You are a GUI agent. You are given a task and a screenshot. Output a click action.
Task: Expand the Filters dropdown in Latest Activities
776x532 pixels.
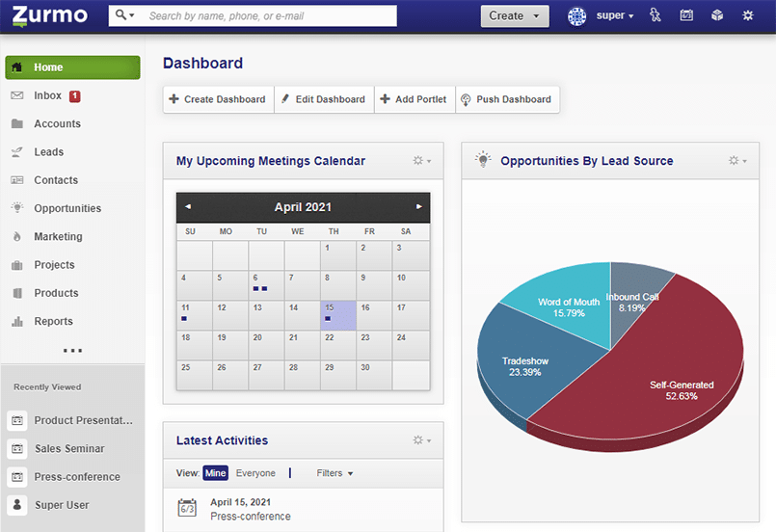point(334,473)
